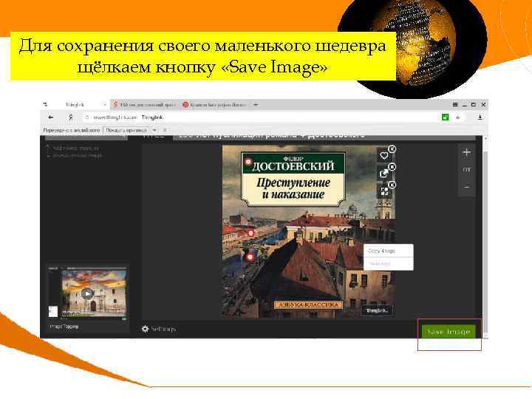Switch to the second browser tab with the red icon
This screenshot has height=399, width=532.
click(x=145, y=104)
